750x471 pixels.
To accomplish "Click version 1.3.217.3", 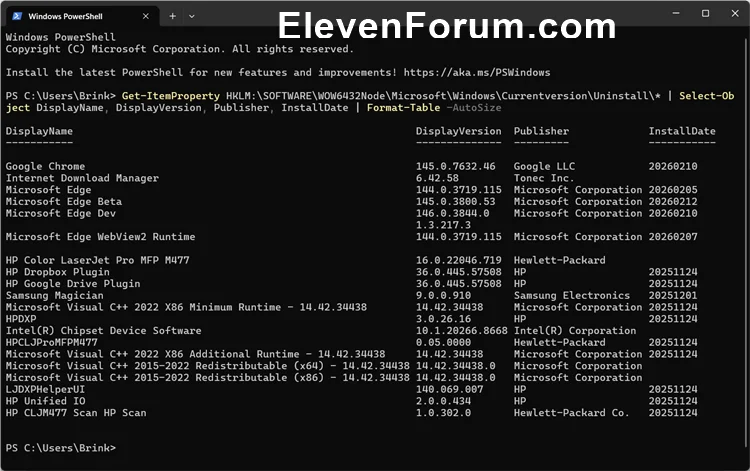I will [443, 225].
